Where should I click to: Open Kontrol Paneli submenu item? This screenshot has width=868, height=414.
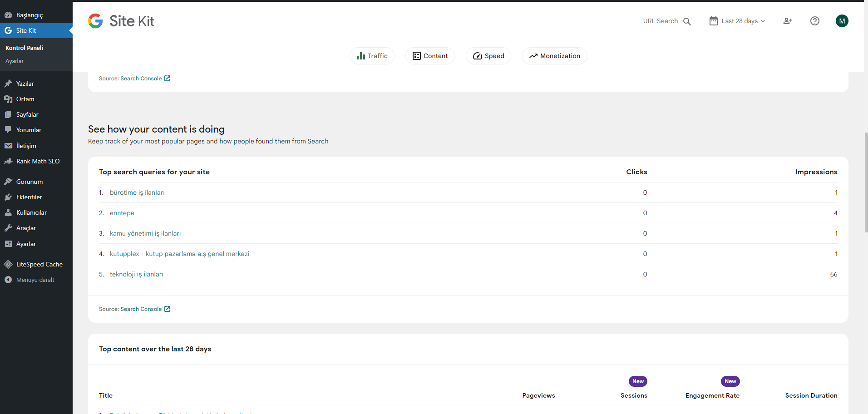25,48
